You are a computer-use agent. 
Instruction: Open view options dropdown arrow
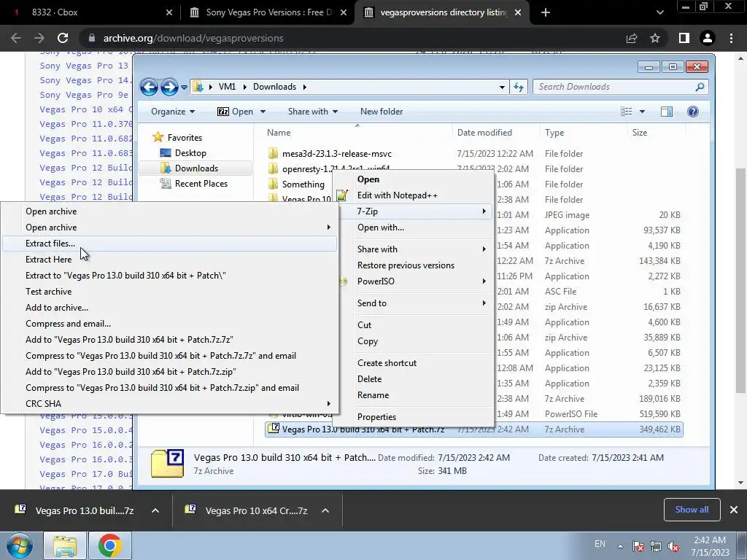tap(642, 112)
